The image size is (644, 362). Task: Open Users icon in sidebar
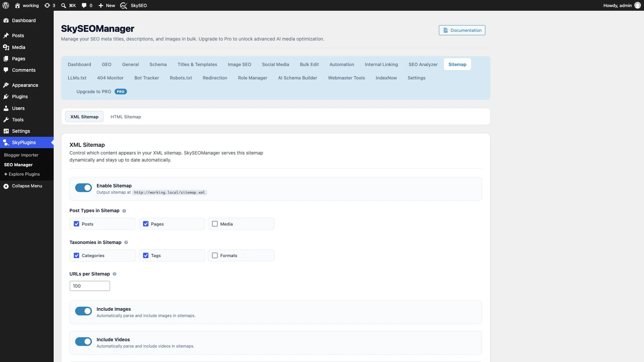tap(6, 108)
